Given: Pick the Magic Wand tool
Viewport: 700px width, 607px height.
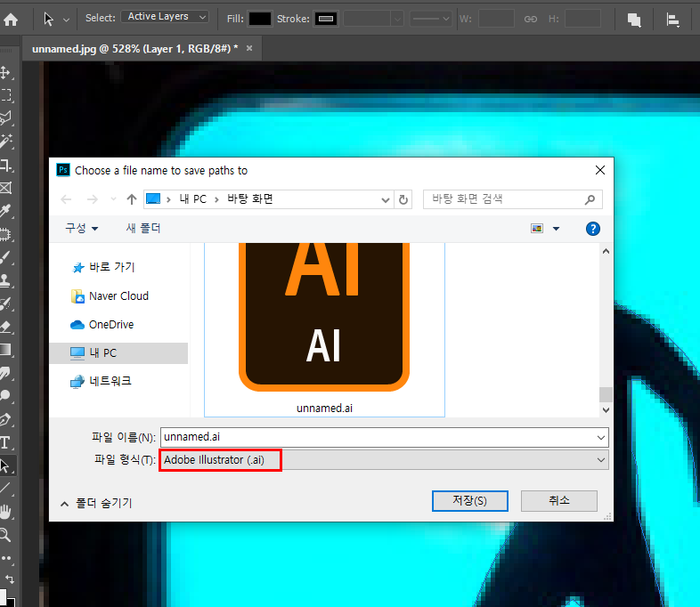Looking at the screenshot, I should coord(5,142).
